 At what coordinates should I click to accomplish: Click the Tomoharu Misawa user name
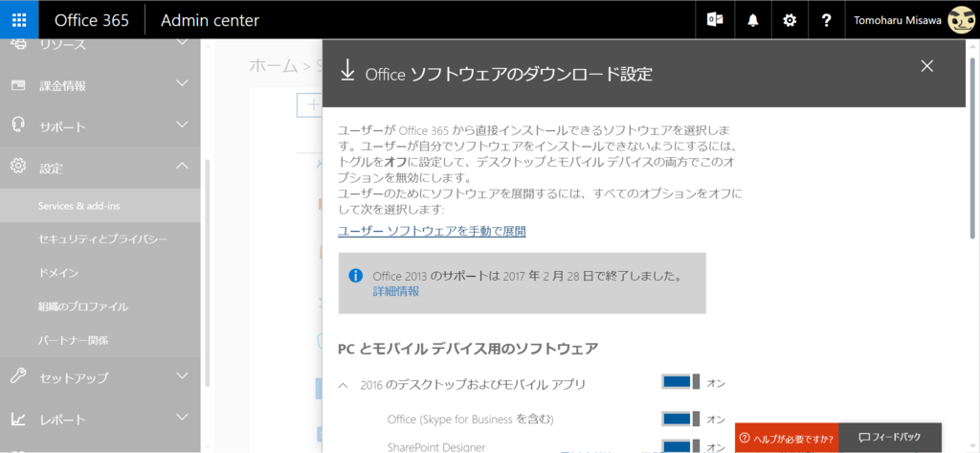click(898, 20)
